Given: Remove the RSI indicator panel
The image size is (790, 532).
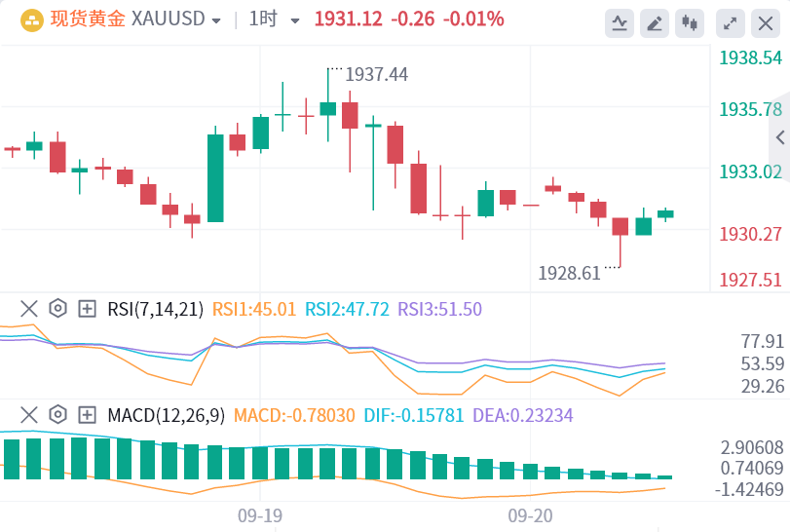Looking at the screenshot, I should tap(29, 308).
